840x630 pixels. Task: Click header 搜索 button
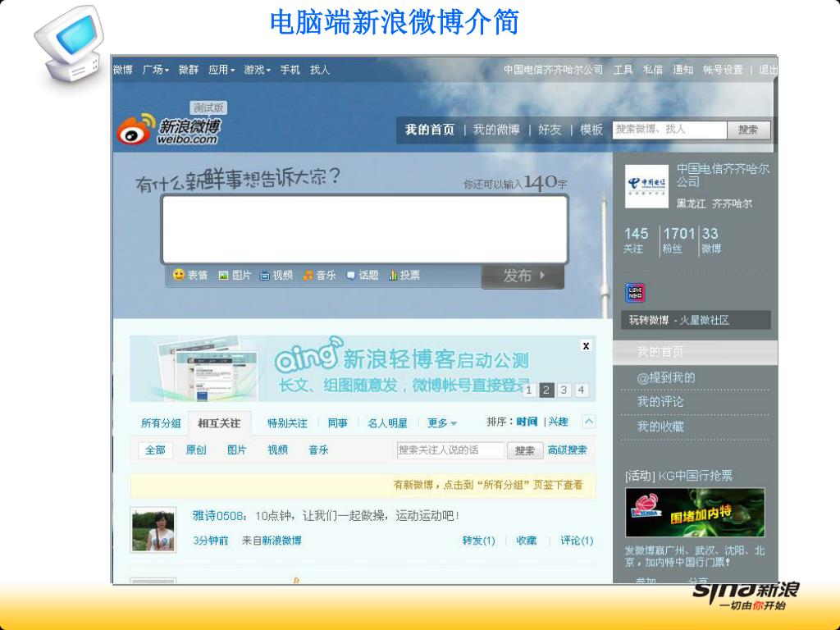(x=748, y=130)
